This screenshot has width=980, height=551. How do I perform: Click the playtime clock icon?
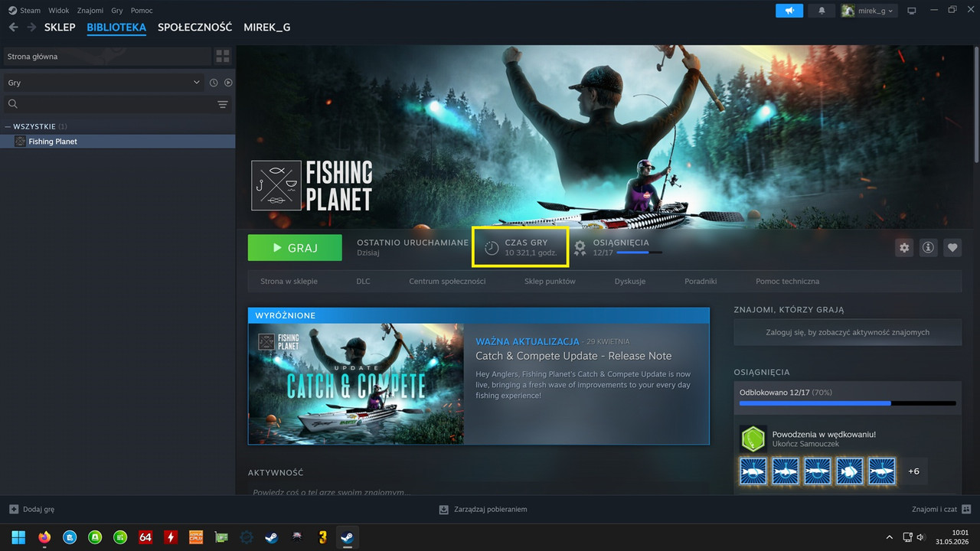tap(492, 247)
